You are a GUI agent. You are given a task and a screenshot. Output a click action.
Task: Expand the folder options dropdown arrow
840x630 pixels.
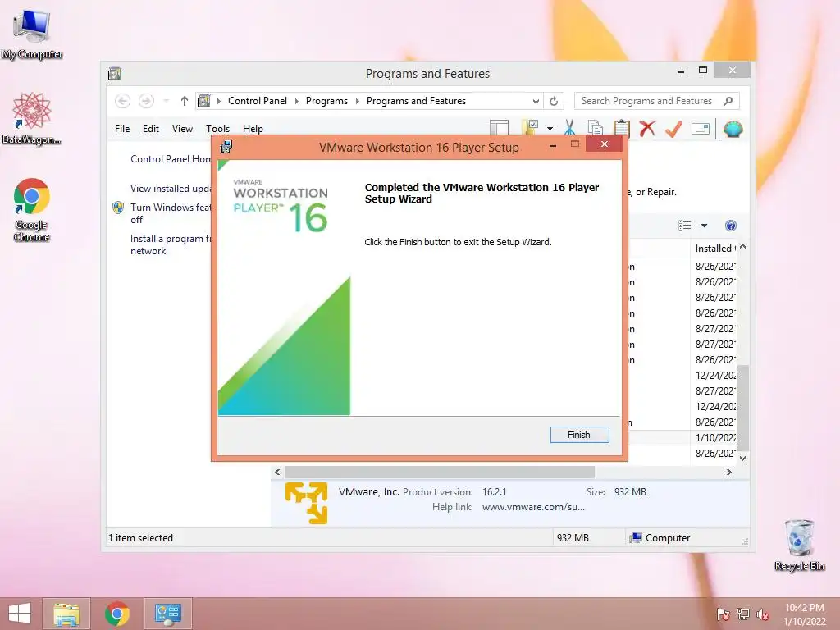550,129
